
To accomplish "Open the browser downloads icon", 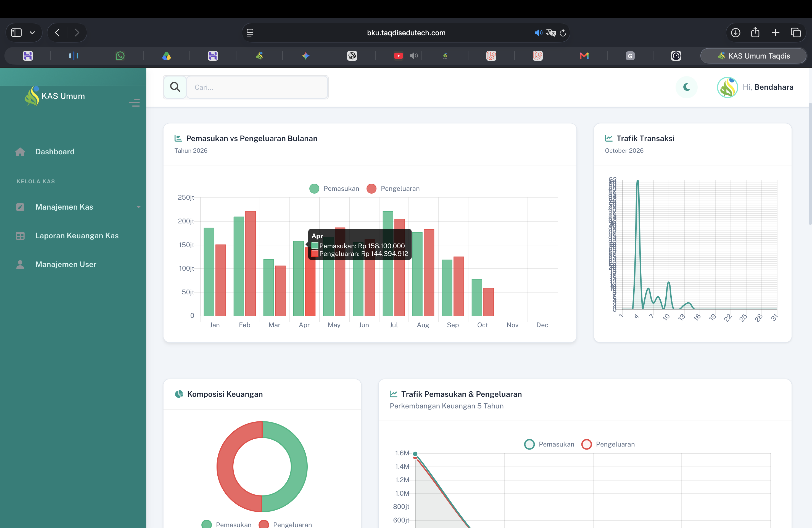I will click(735, 32).
